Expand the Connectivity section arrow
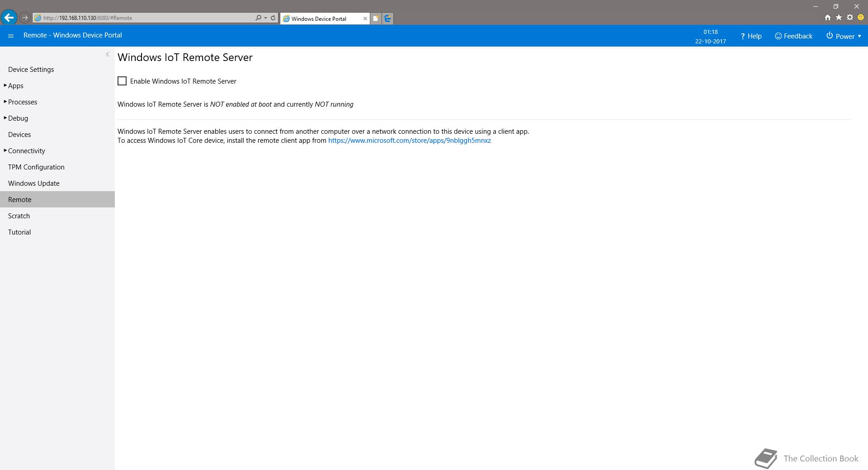Viewport: 868px width, 470px height. pyautogui.click(x=5, y=150)
